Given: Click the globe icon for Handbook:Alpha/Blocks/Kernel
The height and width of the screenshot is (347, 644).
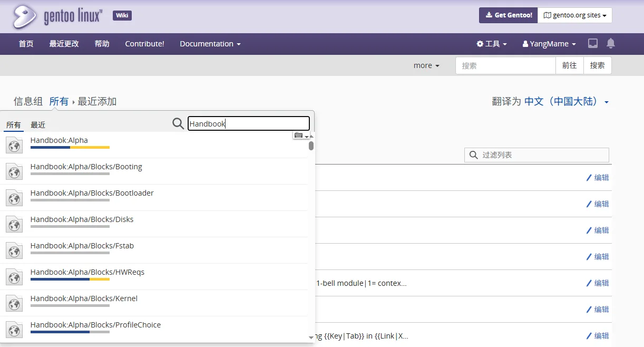Looking at the screenshot, I should click(14, 303).
